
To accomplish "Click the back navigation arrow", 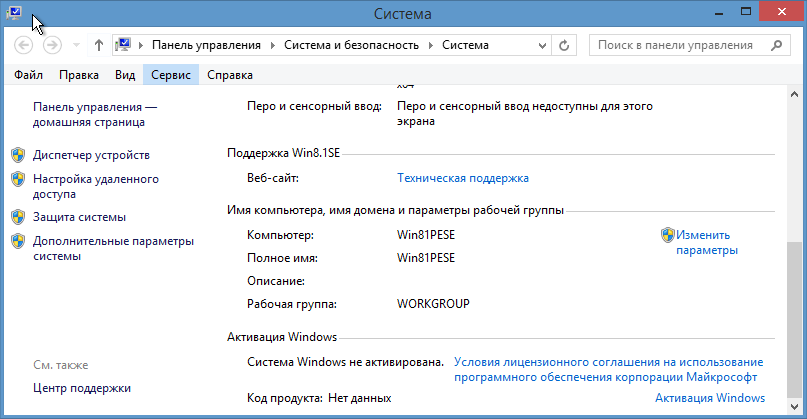I will [x=24, y=45].
